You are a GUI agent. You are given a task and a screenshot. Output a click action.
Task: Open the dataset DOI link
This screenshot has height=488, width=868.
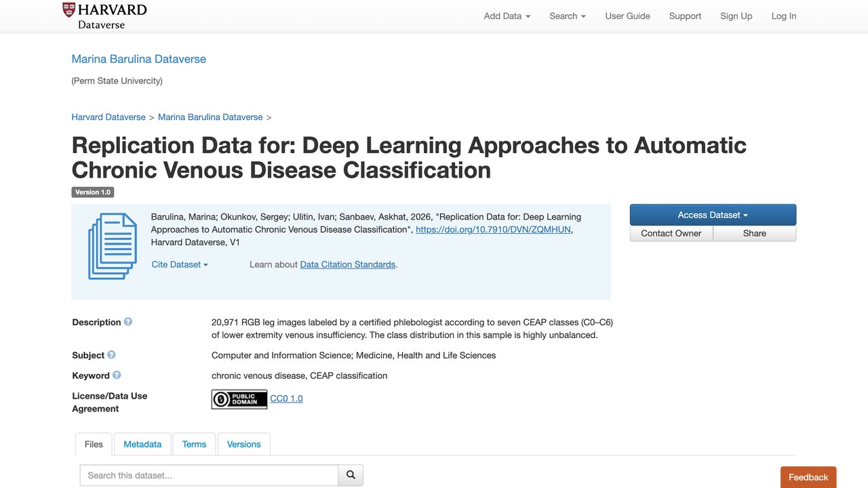point(493,230)
